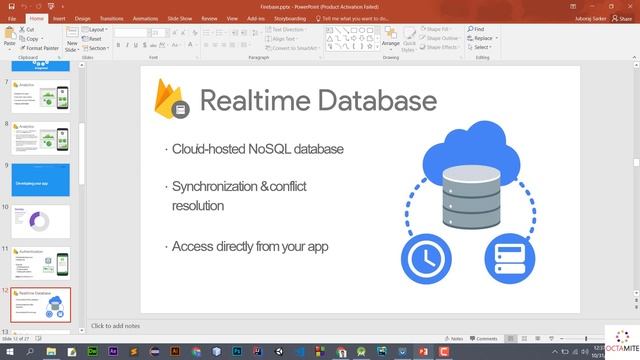This screenshot has height=360, width=640.
Task: Open the Shape Effects dropdown
Action: tap(439, 47)
